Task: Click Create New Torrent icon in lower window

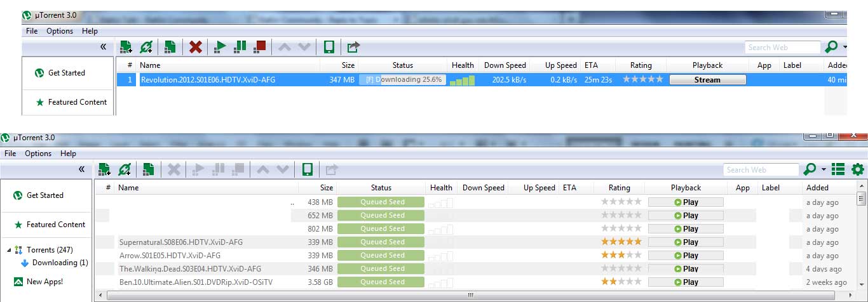Action: [148, 169]
